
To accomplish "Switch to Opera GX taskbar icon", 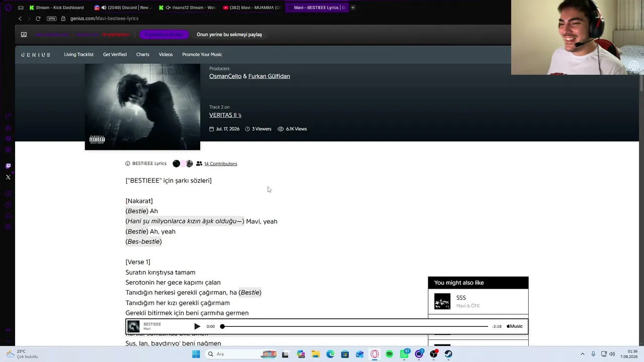I will tap(375, 354).
